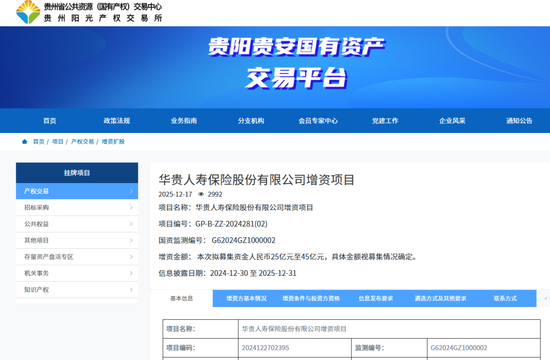Screen dimensions: 550x360
Task: Switch to the 增资方基本情况 tab
Action: [247, 299]
